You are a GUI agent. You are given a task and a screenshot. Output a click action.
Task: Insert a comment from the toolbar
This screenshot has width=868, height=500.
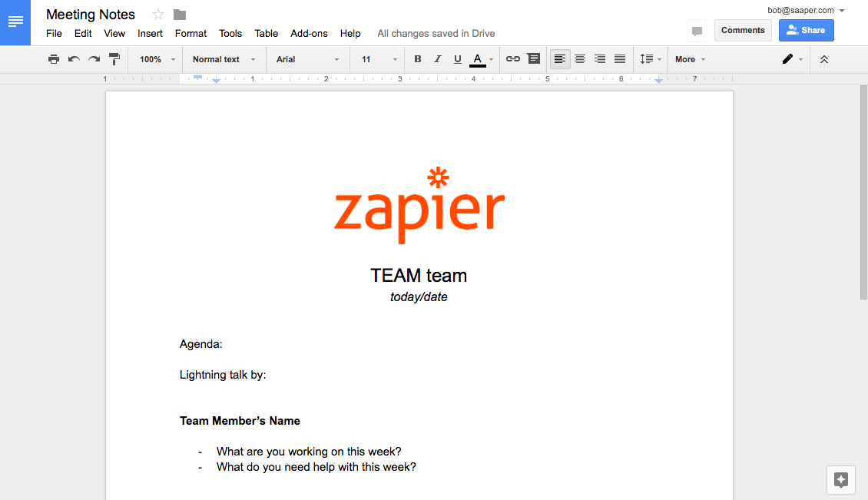tap(534, 58)
